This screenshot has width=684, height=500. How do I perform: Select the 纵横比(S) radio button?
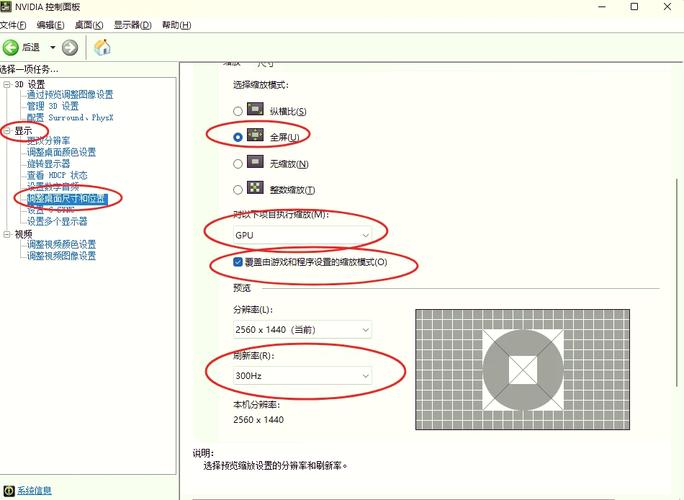(238, 111)
